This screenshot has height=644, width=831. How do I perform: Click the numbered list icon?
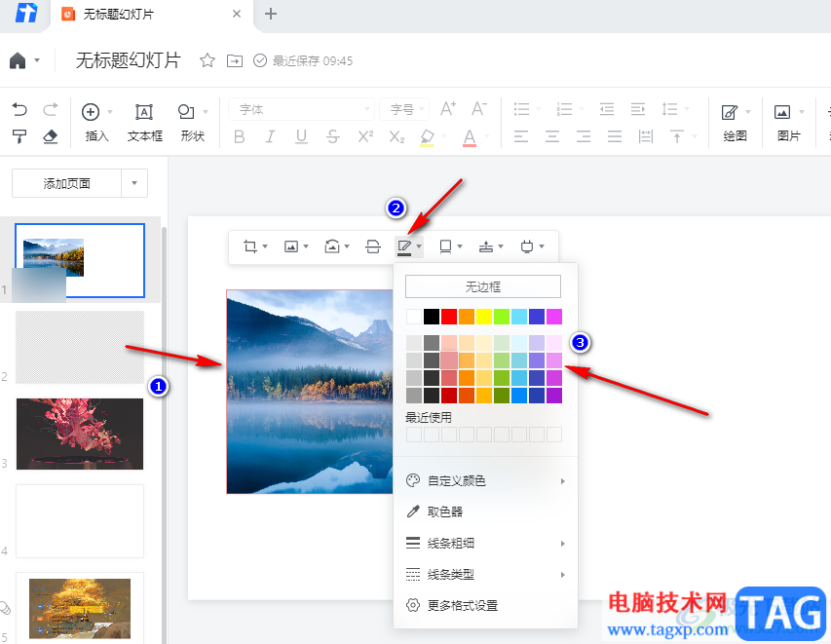pos(564,110)
